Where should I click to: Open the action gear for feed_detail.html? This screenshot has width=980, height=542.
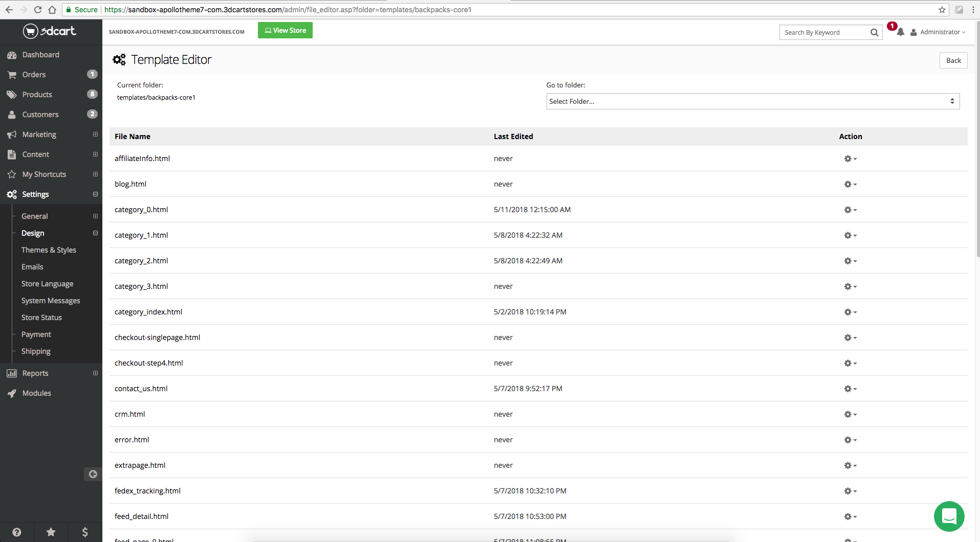[850, 516]
